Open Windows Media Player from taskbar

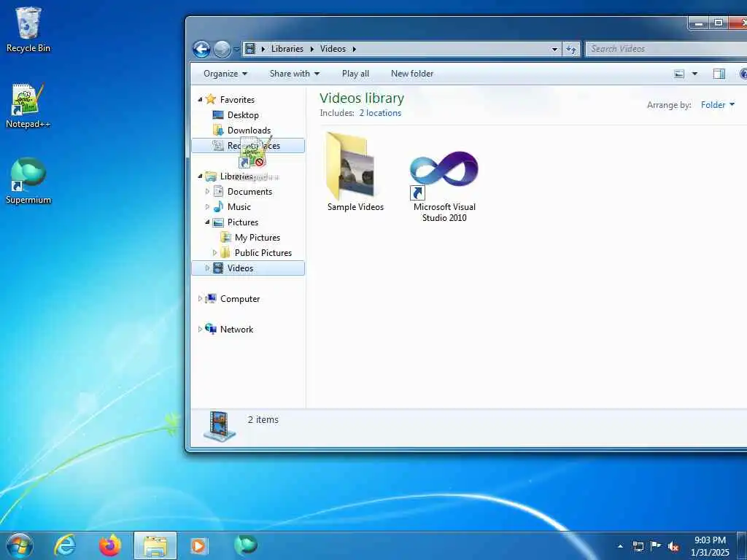(x=198, y=545)
